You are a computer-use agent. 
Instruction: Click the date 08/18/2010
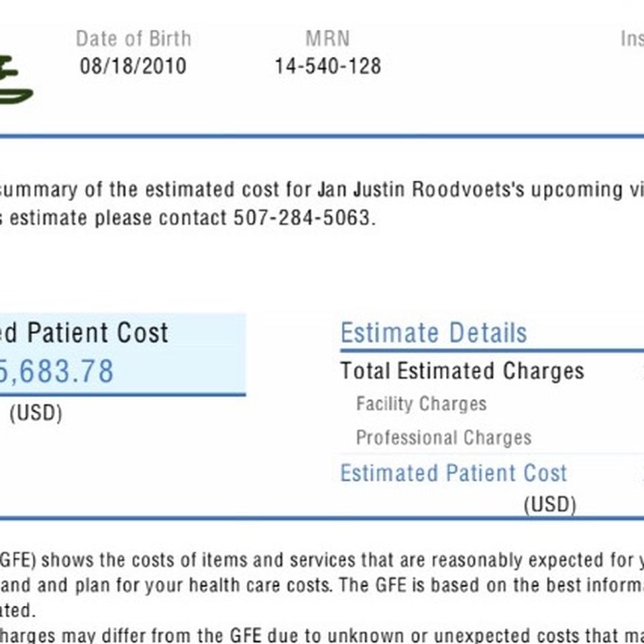point(133,66)
